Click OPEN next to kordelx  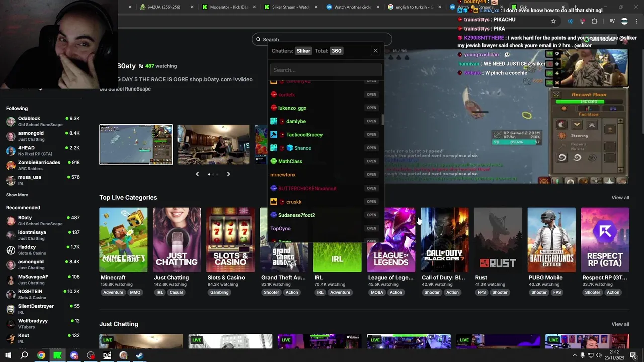[371, 94]
